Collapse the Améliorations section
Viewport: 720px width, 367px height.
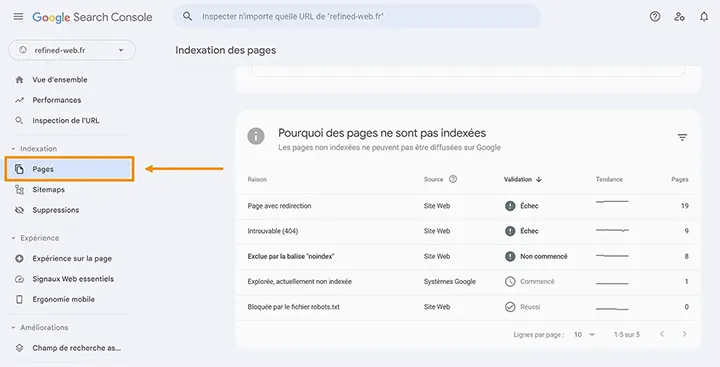coord(13,327)
